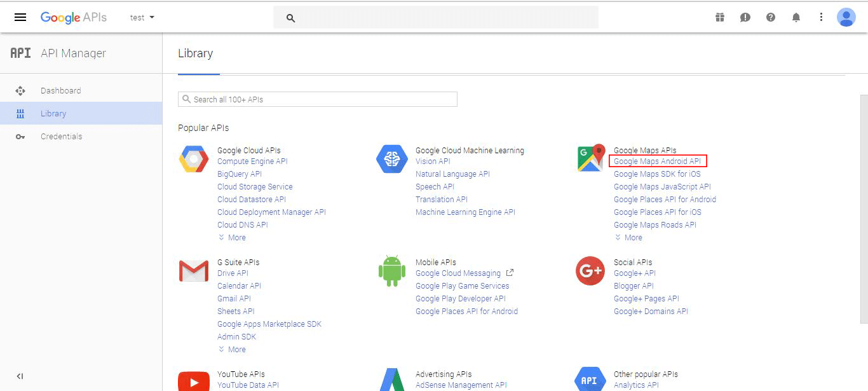The height and width of the screenshot is (391, 868).
Task: Open Speech API link
Action: click(x=435, y=187)
